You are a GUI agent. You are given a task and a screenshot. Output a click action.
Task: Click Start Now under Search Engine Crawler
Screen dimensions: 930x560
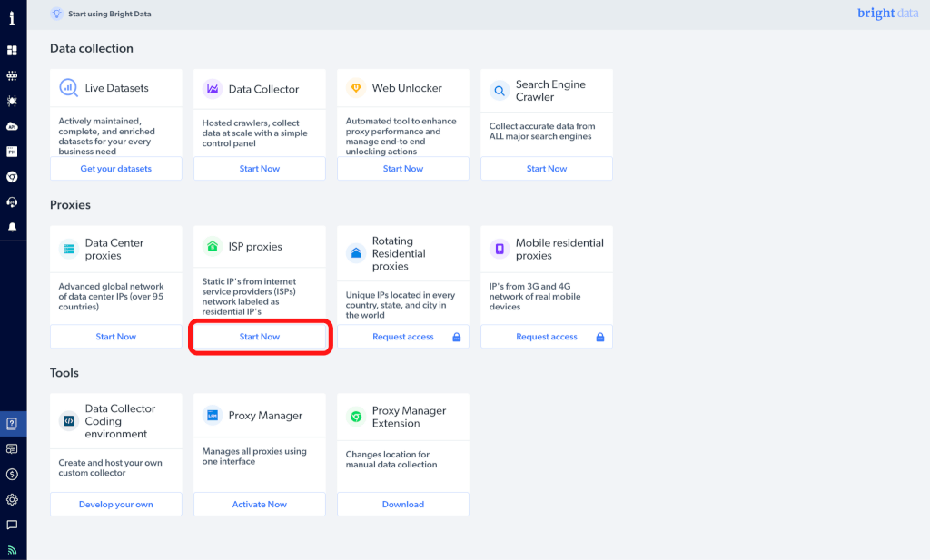pos(547,168)
